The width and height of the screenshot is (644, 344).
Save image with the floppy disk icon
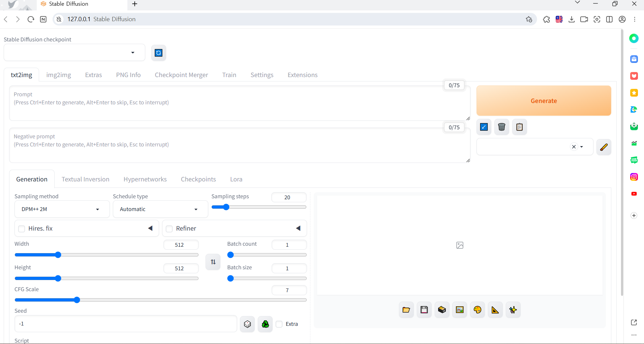424,310
